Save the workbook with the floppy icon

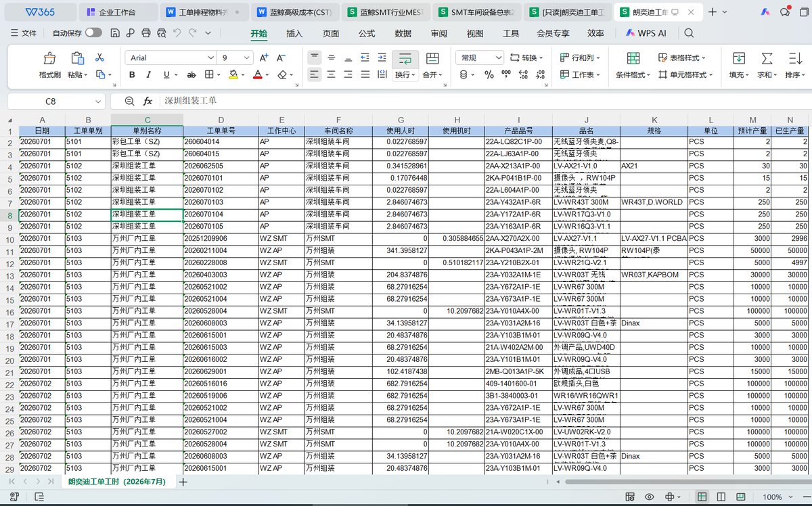[x=115, y=32]
